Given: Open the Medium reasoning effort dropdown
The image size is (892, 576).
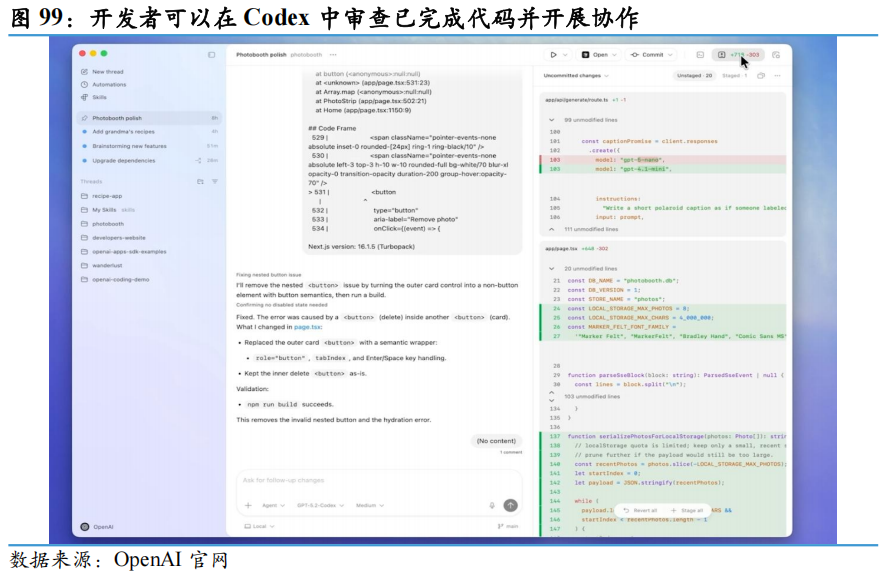Looking at the screenshot, I should pos(370,505).
